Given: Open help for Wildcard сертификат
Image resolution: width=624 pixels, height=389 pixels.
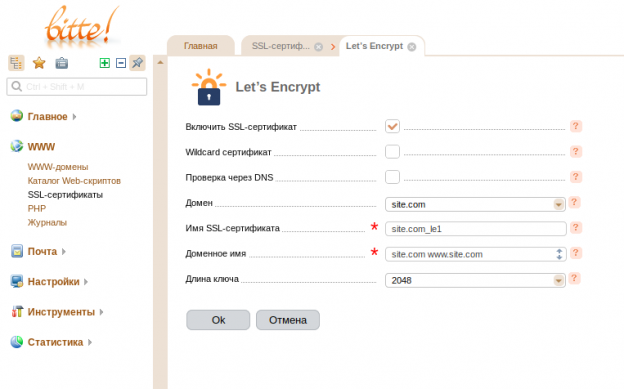Looking at the screenshot, I should tap(576, 152).
